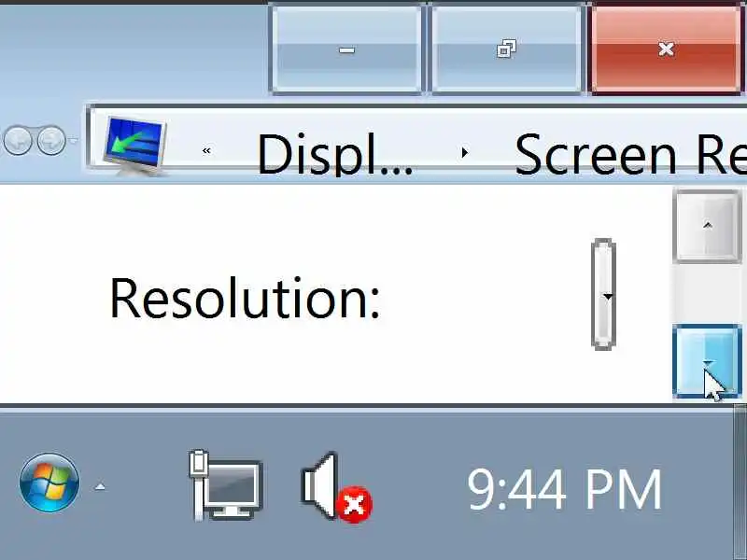This screenshot has height=560, width=747.
Task: Click the 9:44 PM clock
Action: [565, 489]
